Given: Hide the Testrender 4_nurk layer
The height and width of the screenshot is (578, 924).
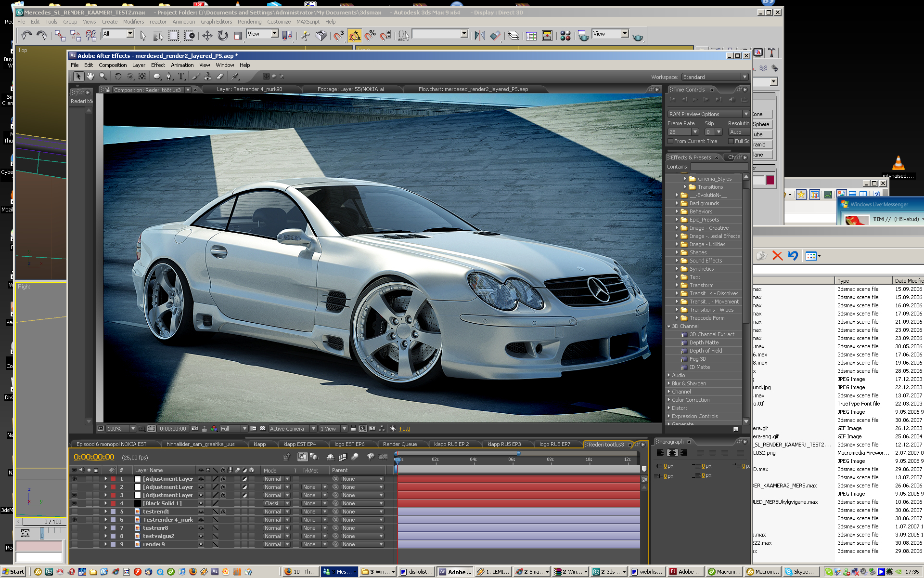Looking at the screenshot, I should pyautogui.click(x=74, y=520).
